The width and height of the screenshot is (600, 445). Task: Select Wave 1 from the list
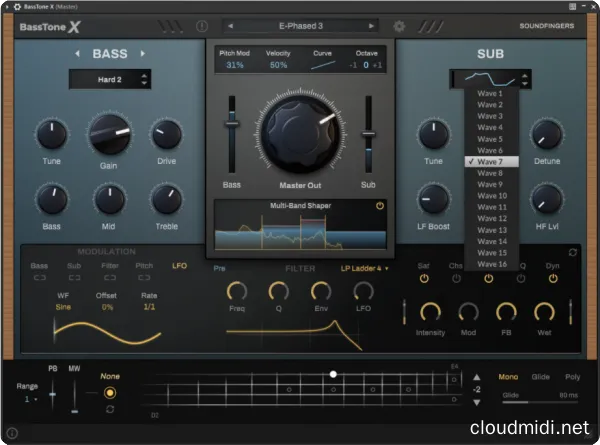pos(492,93)
